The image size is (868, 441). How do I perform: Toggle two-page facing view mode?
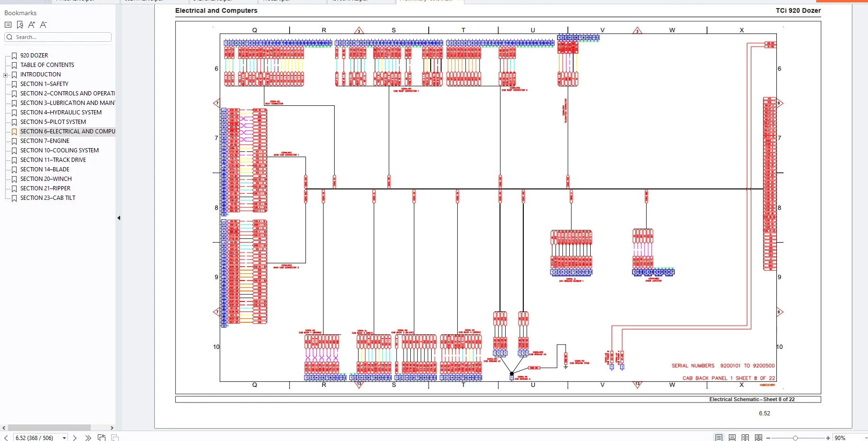pyautogui.click(x=745, y=438)
